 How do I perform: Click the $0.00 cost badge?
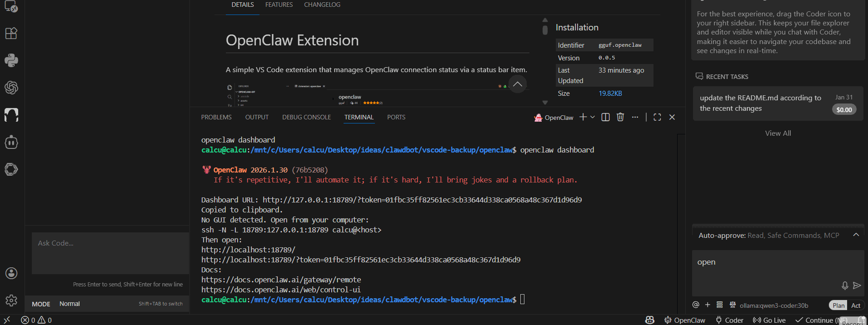[844, 109]
